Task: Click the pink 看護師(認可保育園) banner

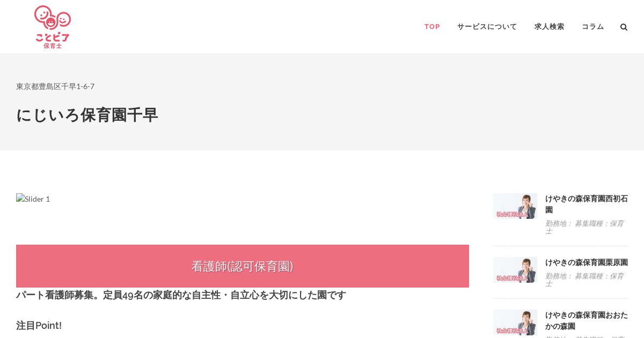Action: pyautogui.click(x=243, y=266)
